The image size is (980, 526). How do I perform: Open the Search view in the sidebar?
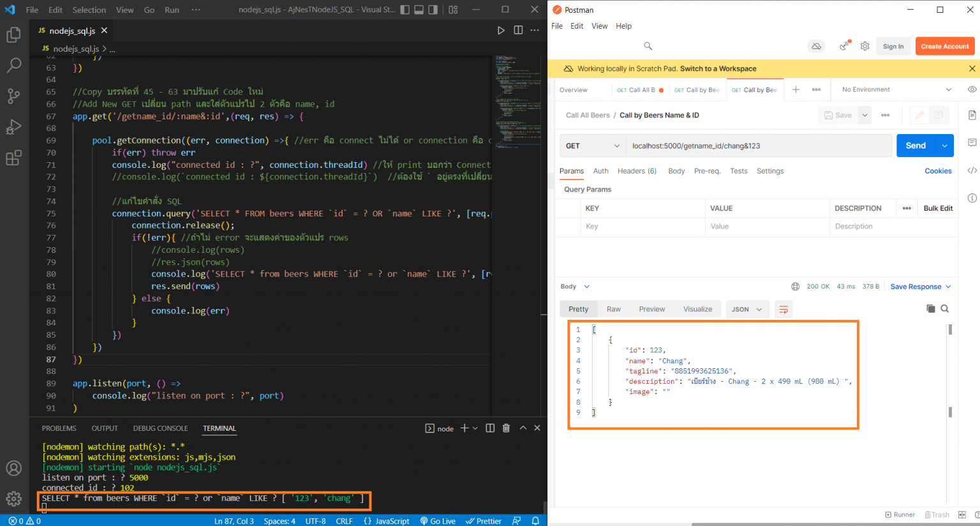(x=14, y=64)
